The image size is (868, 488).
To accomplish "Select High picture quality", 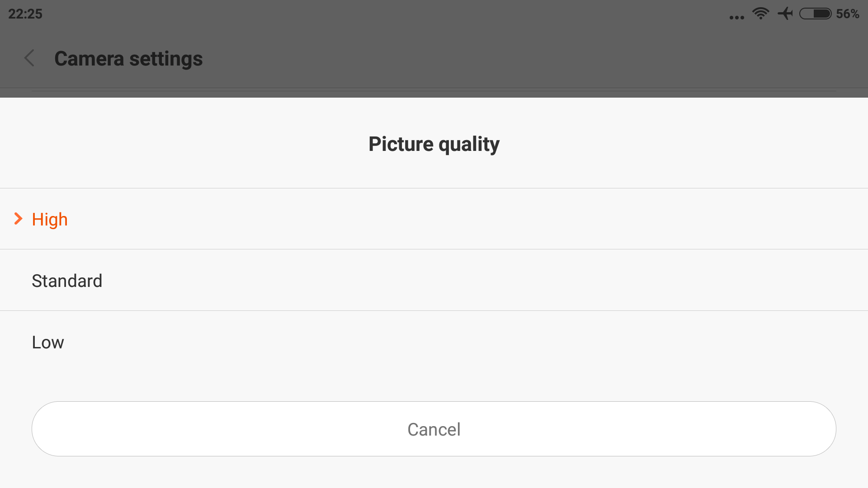I will 434,219.
